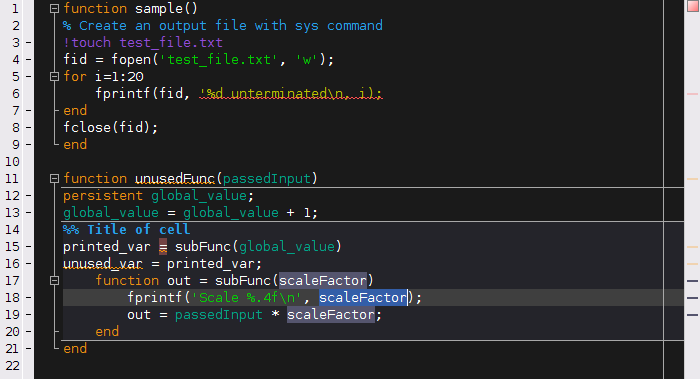This screenshot has height=379, width=700.
Task: Click the highlighted equals sign on line 15
Action: click(163, 247)
